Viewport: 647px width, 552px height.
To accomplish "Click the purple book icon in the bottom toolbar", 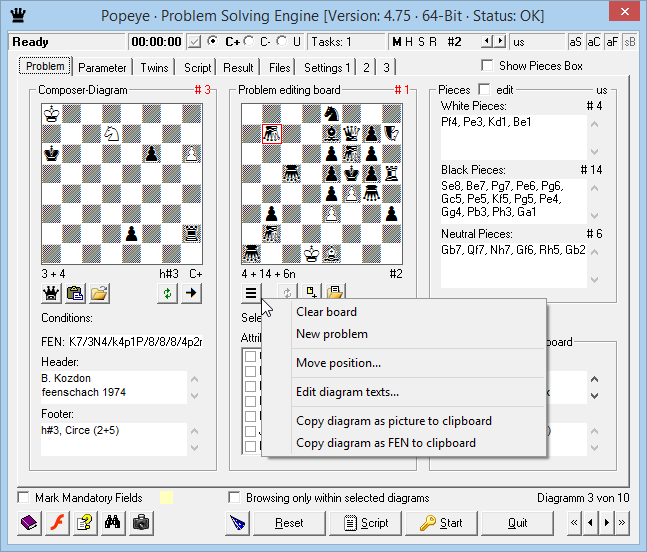I will tap(29, 523).
